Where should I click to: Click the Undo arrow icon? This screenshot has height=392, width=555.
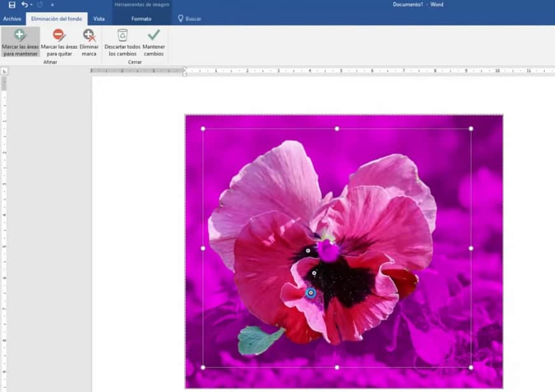click(x=24, y=4)
